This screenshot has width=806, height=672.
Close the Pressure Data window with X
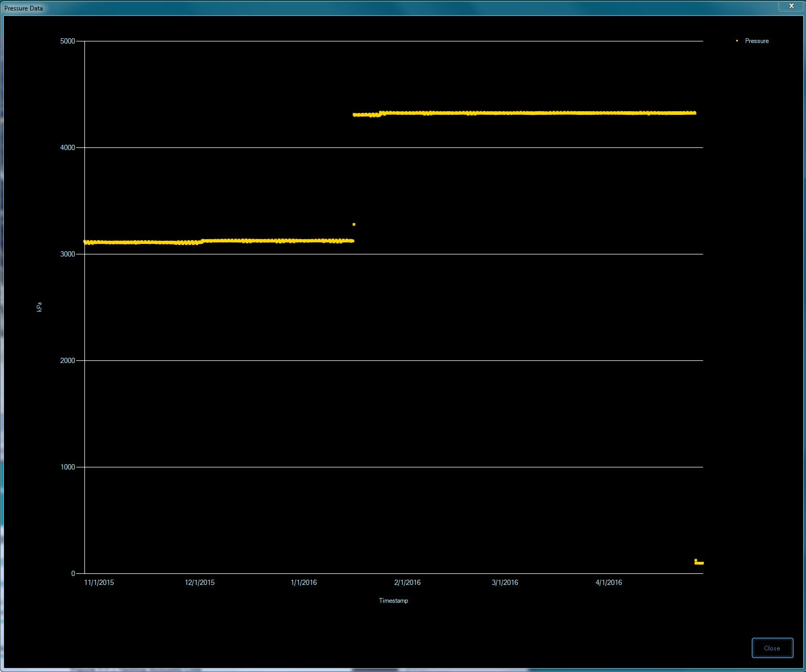(x=791, y=6)
